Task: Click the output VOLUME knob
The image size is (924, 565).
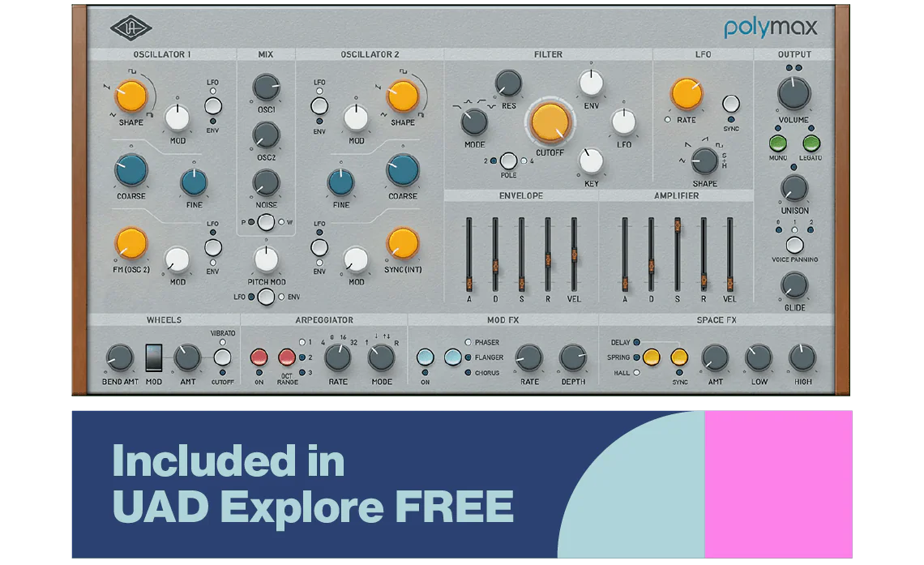Action: 794,94
